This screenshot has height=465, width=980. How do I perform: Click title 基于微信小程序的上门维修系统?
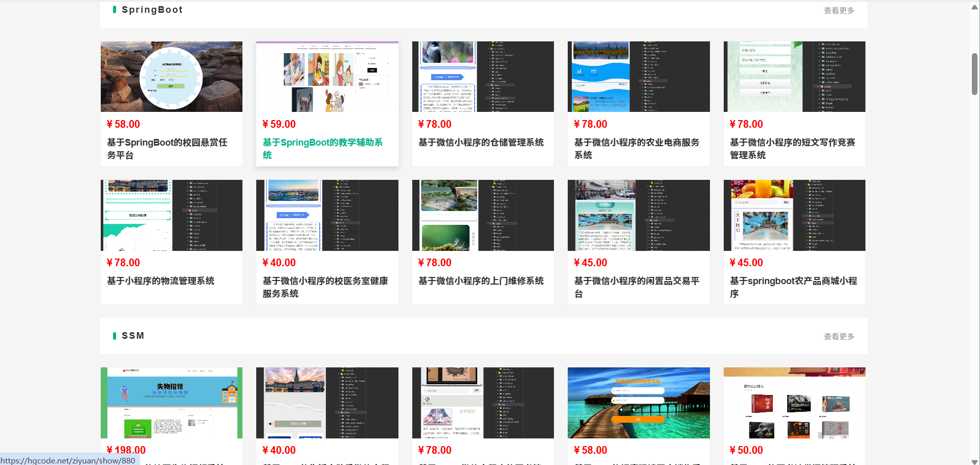click(481, 281)
